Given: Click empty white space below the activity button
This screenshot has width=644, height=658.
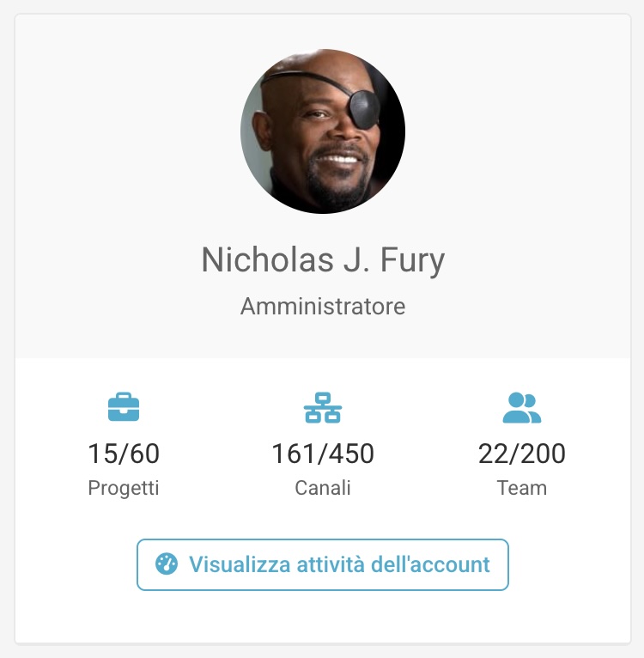Looking at the screenshot, I should coord(323,617).
